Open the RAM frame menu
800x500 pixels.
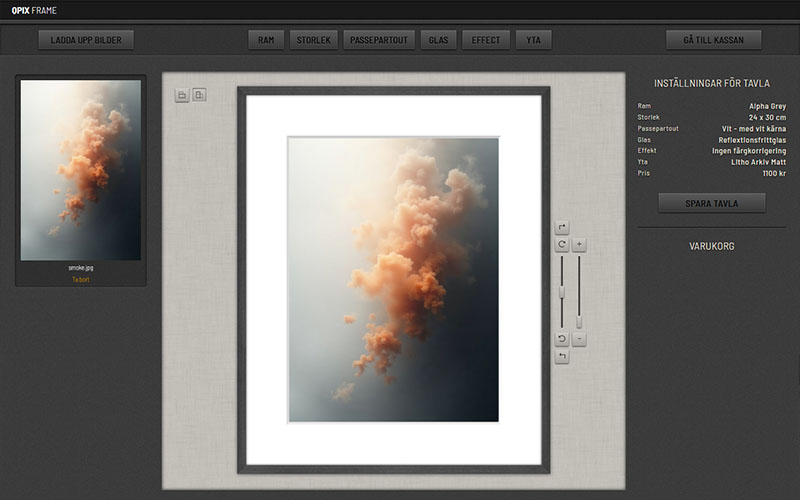tap(266, 40)
